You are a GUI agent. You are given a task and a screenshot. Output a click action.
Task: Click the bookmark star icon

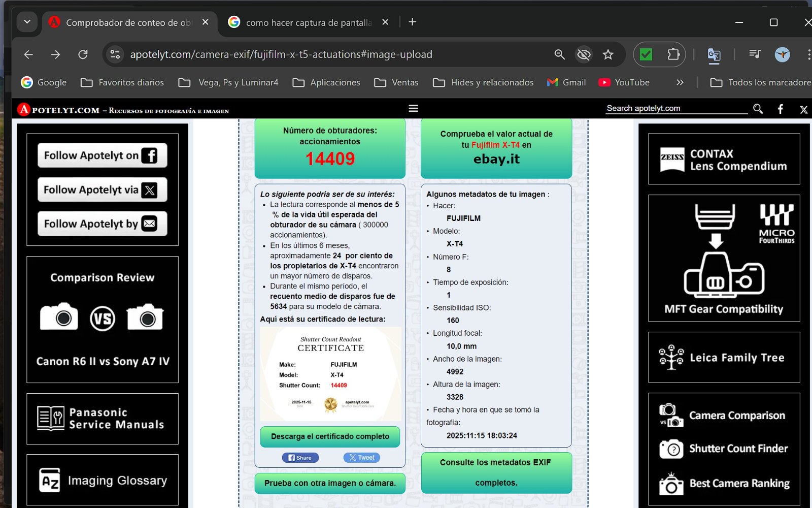[x=608, y=54]
